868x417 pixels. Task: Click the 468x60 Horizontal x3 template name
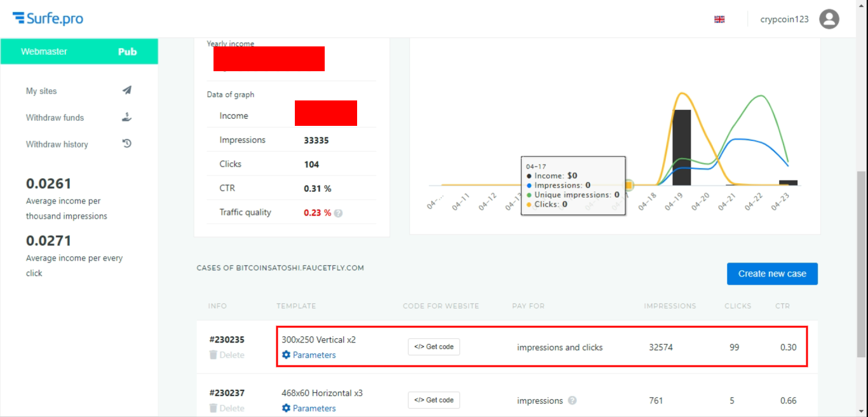322,393
